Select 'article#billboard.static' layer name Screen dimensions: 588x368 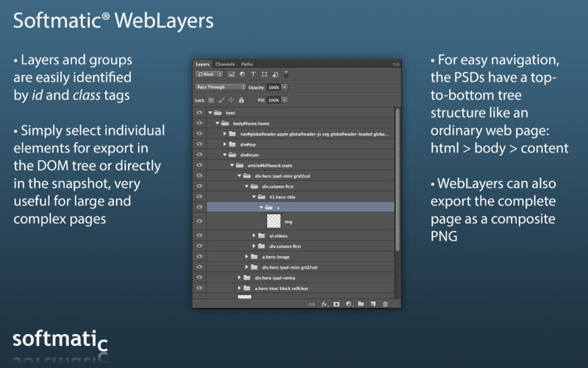click(x=270, y=165)
